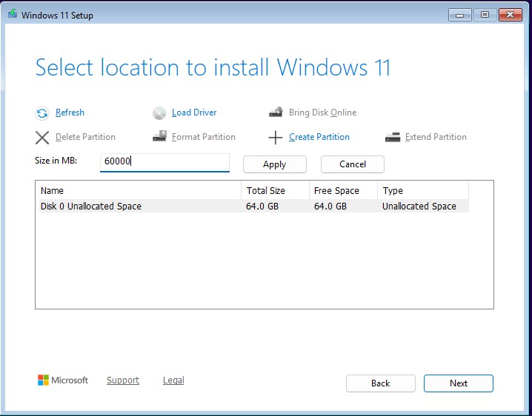
Task: Open the Load Driver link
Action: 194,113
